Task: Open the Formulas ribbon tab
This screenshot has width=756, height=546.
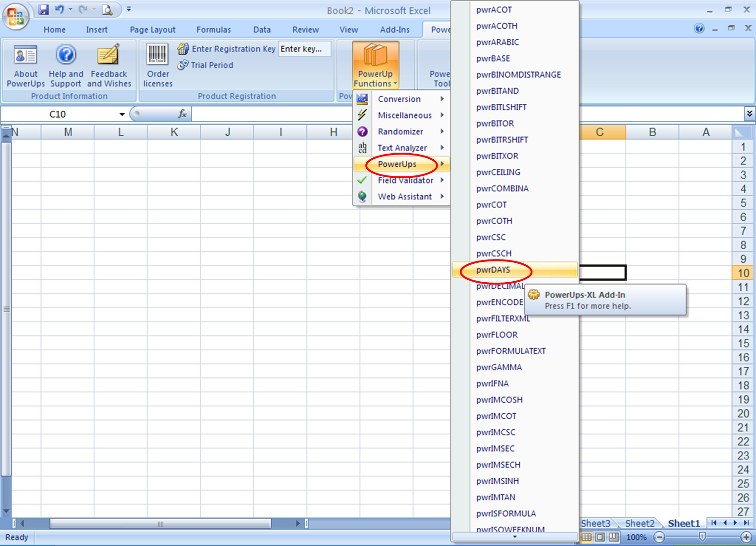Action: [x=214, y=29]
